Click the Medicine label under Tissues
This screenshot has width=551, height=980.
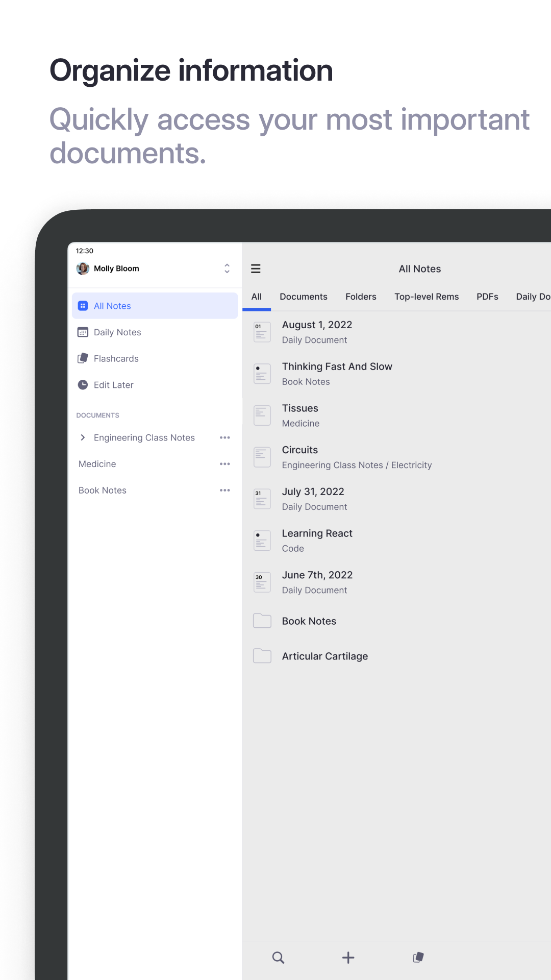click(x=300, y=423)
